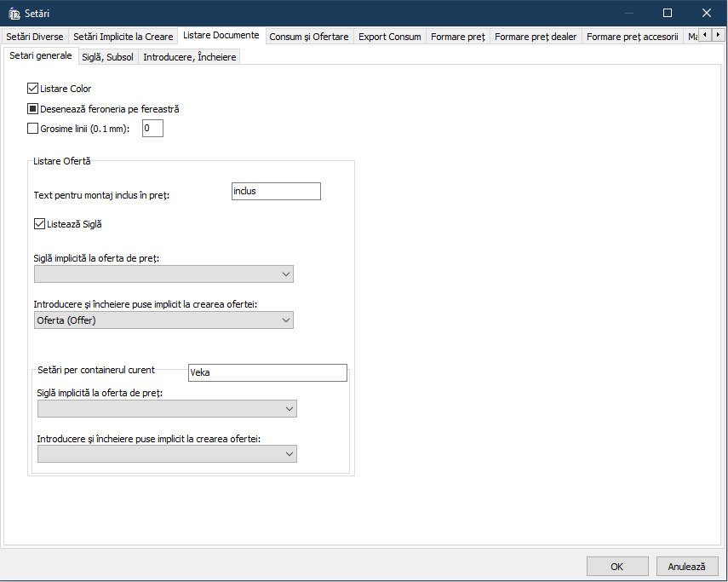Confirm settings with the OK button

[x=617, y=567]
